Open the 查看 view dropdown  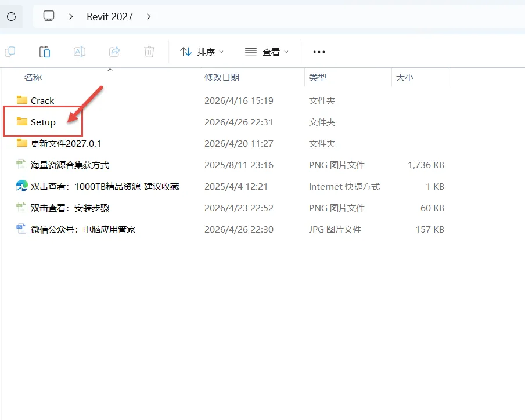coord(267,52)
